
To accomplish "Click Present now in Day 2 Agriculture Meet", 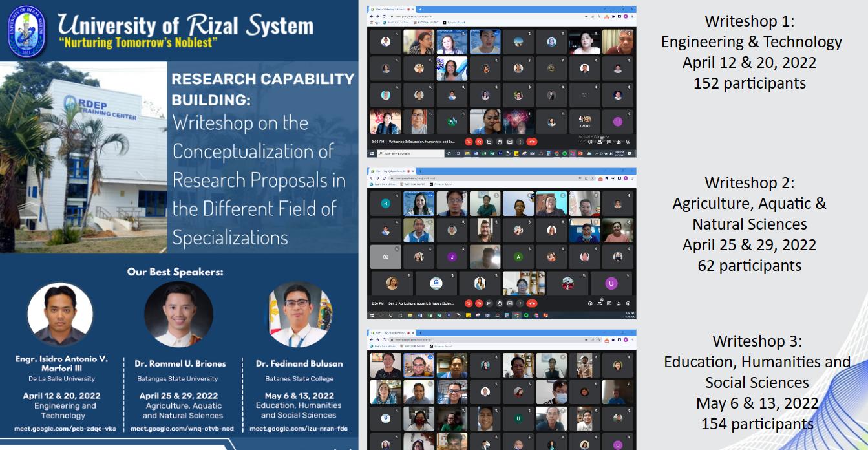I will (x=510, y=303).
